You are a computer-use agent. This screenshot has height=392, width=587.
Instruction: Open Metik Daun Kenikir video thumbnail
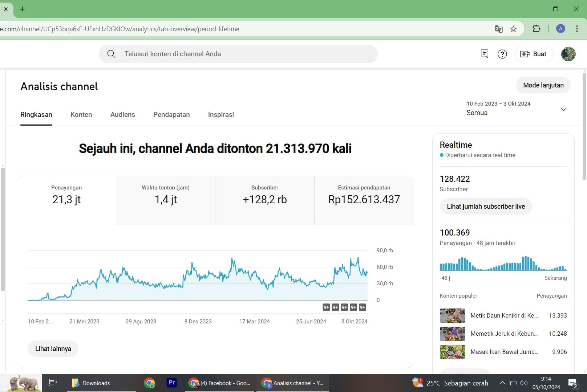[x=452, y=316]
